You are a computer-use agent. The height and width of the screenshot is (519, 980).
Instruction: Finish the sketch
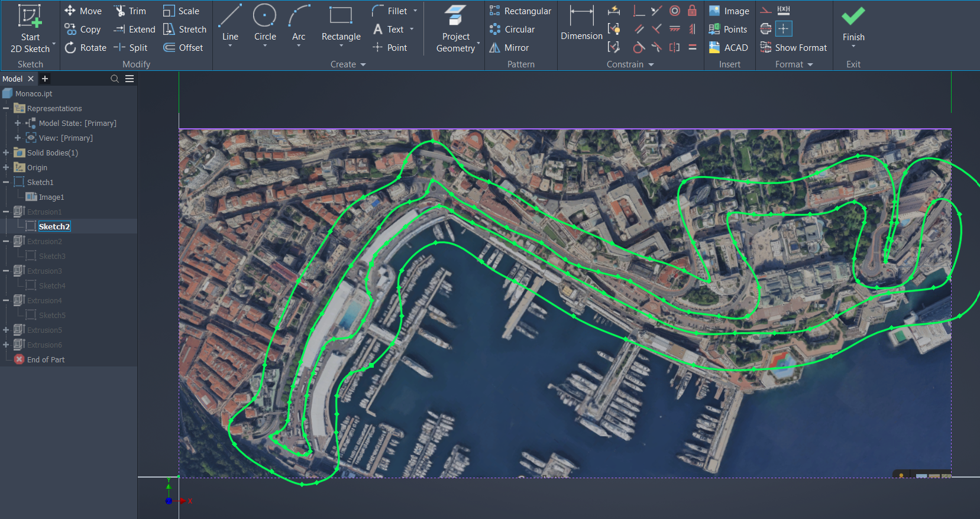[853, 25]
